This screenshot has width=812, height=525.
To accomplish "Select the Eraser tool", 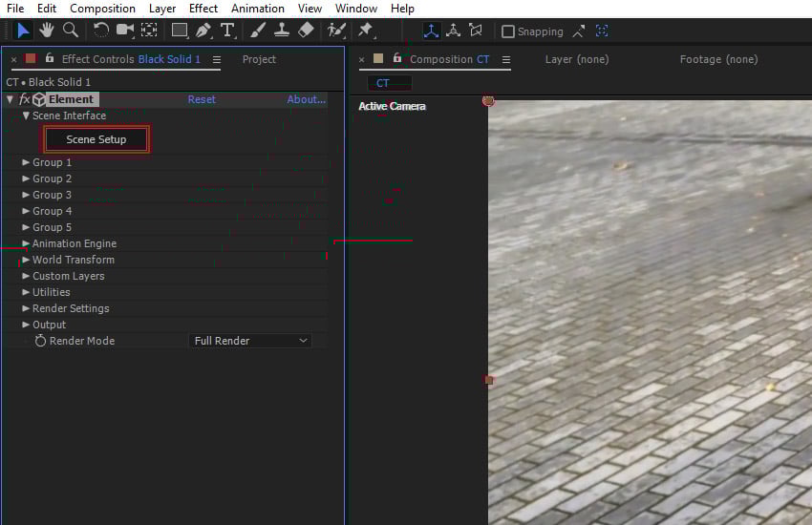I will pyautogui.click(x=306, y=31).
